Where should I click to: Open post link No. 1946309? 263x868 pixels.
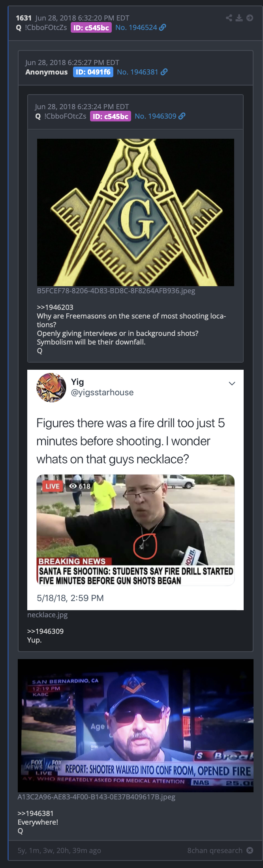click(156, 116)
